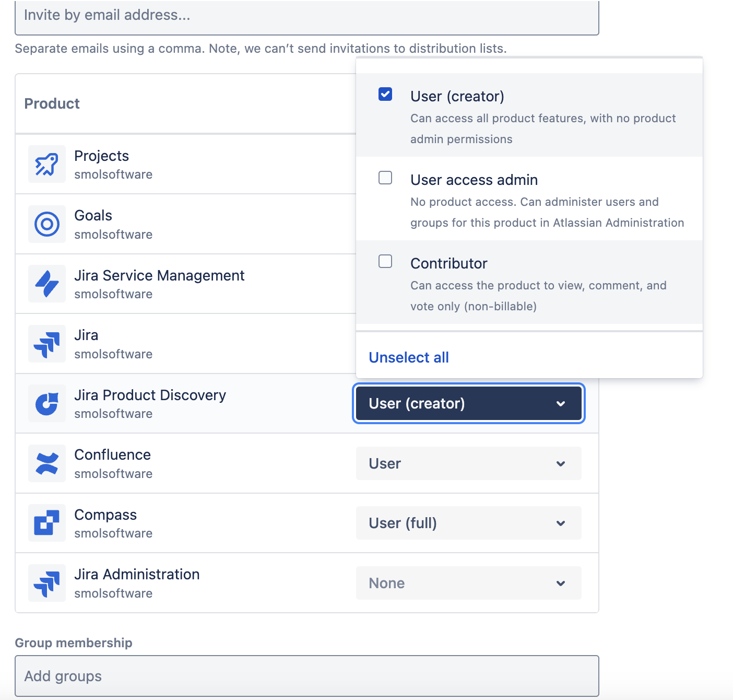Select the Contributor option label
The image size is (733, 700).
449,263
